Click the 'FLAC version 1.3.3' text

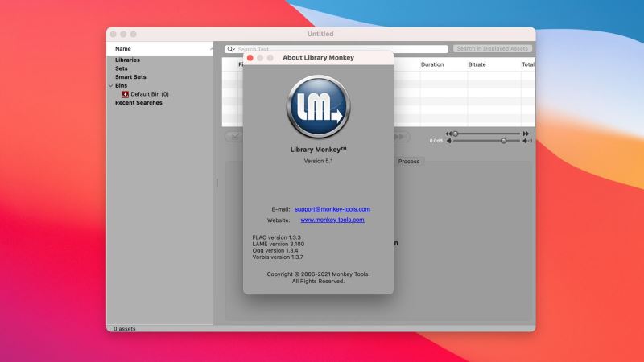276,237
